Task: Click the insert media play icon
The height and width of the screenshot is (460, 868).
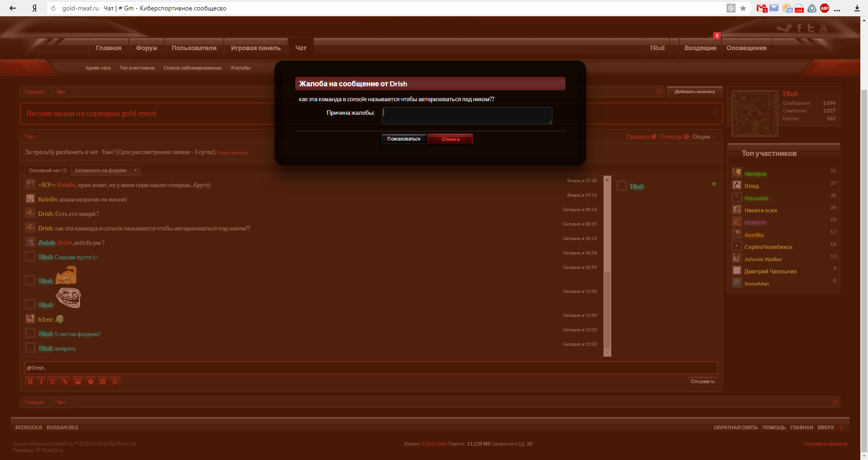Action: (90, 382)
